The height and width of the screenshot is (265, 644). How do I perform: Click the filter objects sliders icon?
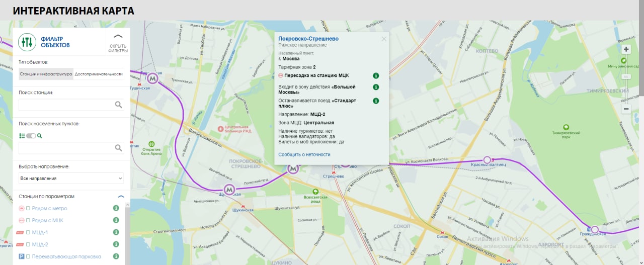(x=27, y=42)
